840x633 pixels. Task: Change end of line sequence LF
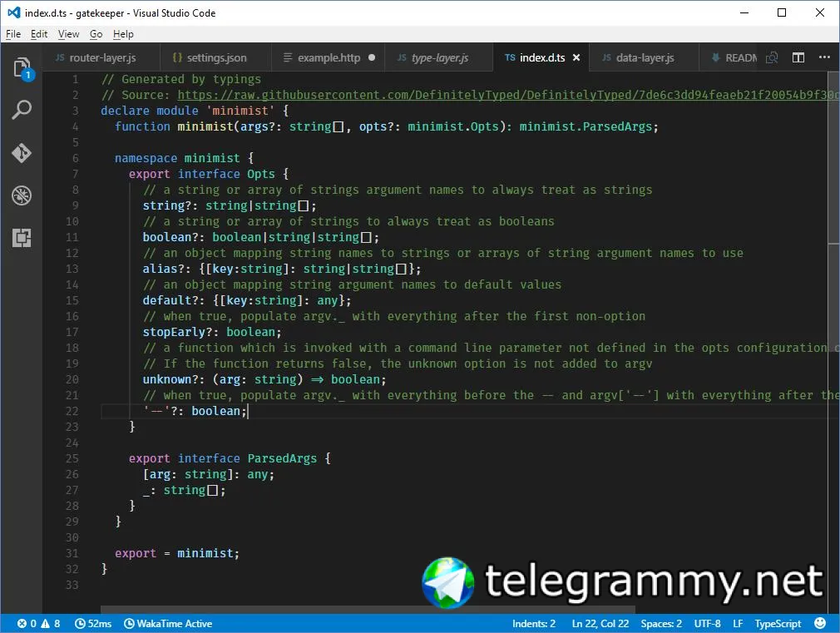pyautogui.click(x=738, y=623)
